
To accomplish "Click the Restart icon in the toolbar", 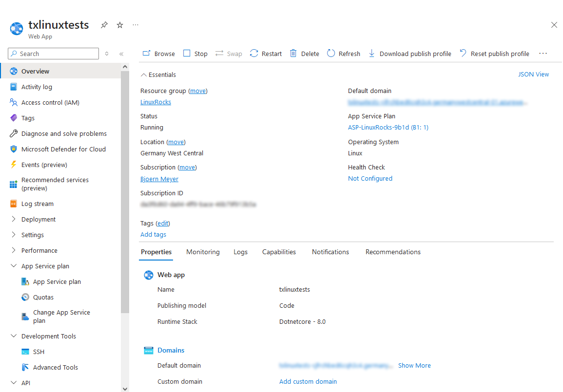I will (254, 54).
